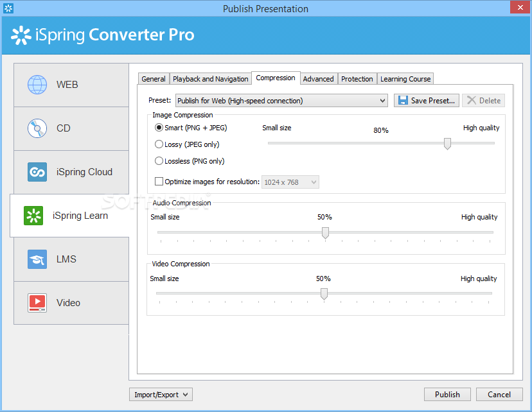This screenshot has width=532, height=412.
Task: Click the Video play icon
Action: (37, 302)
